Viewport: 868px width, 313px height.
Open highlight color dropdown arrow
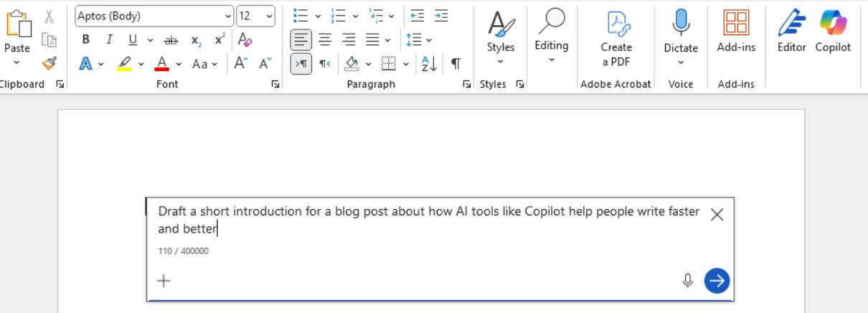(x=140, y=64)
